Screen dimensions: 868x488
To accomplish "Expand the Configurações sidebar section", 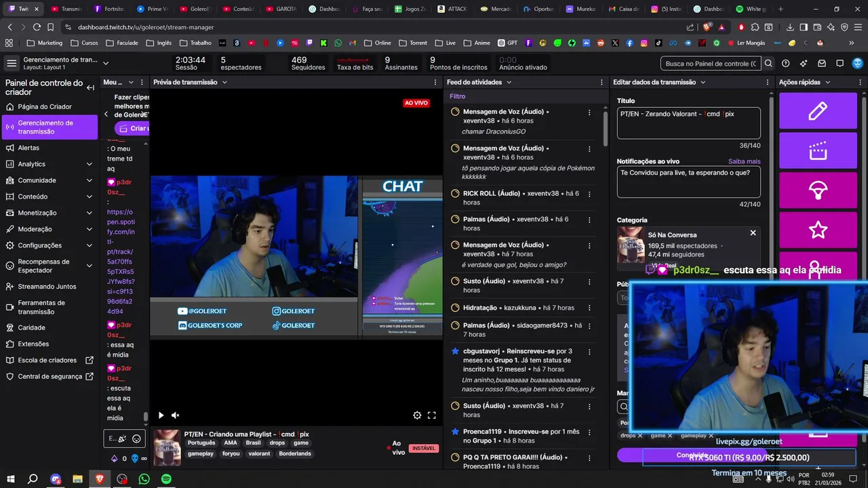I will pyautogui.click(x=90, y=245).
